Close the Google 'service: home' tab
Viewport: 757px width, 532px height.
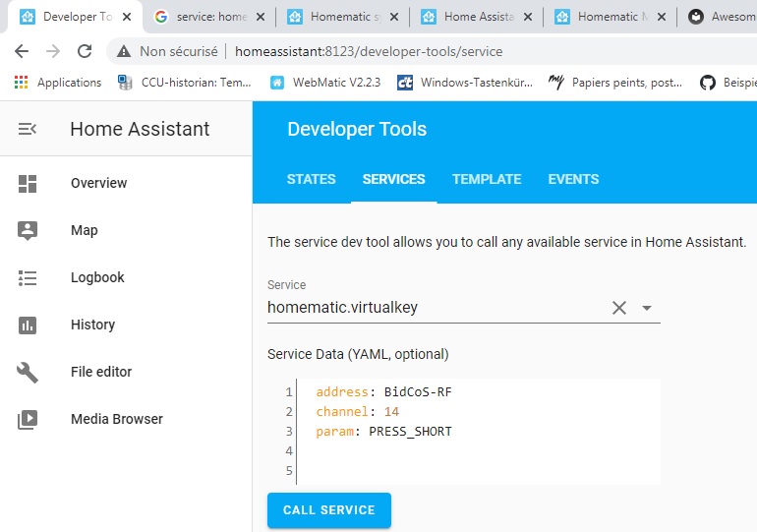(x=261, y=17)
